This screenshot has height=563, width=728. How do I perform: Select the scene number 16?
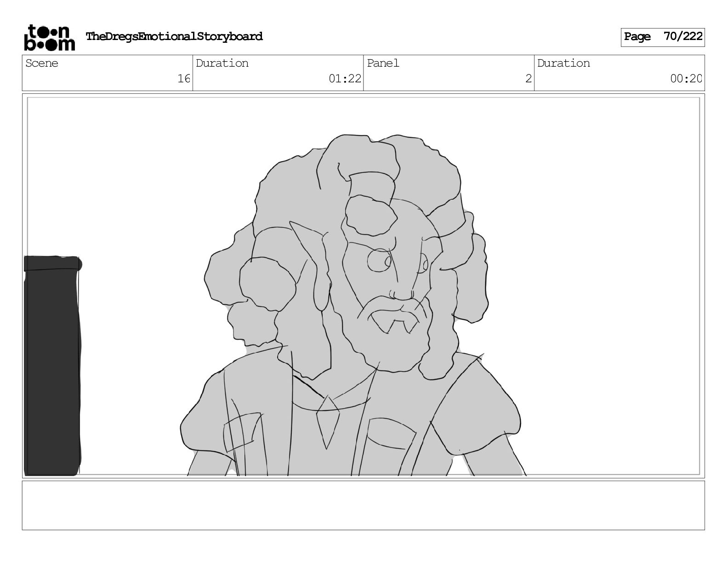point(184,79)
